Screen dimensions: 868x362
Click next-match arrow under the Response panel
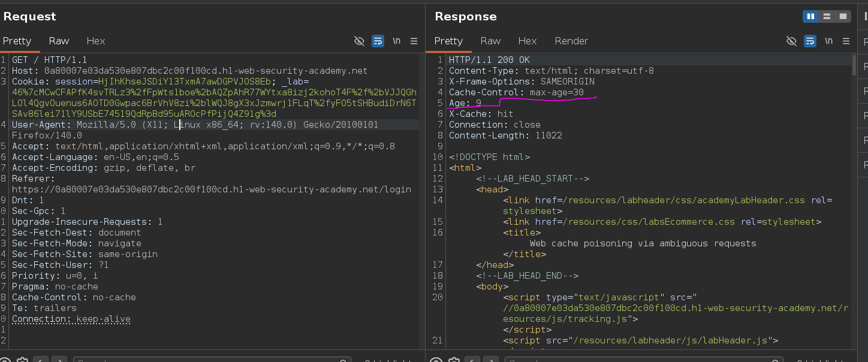tap(492, 360)
